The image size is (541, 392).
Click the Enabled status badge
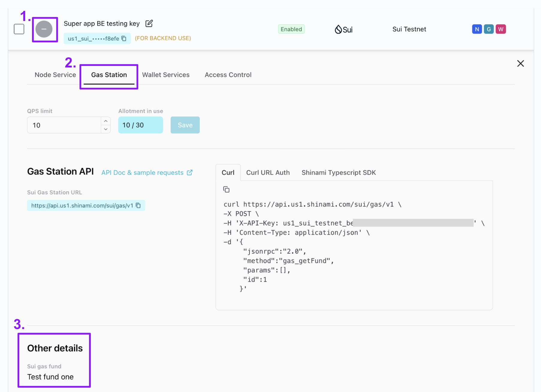click(291, 29)
